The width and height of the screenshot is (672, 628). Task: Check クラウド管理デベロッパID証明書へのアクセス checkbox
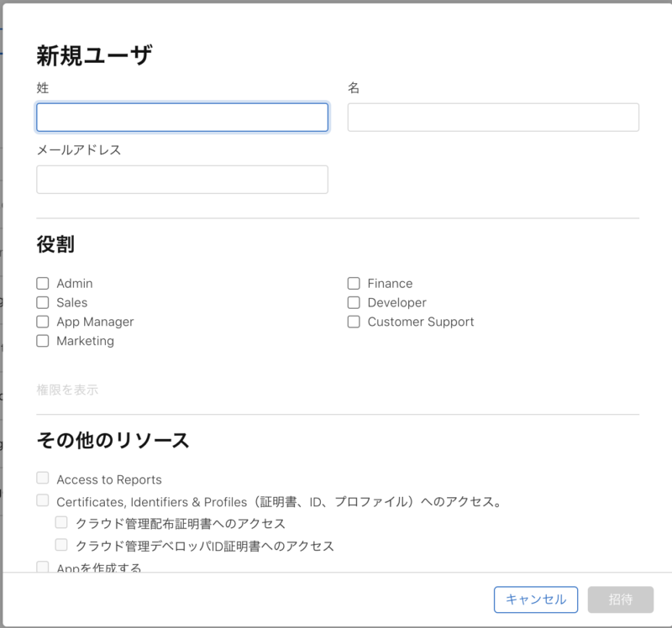click(61, 545)
